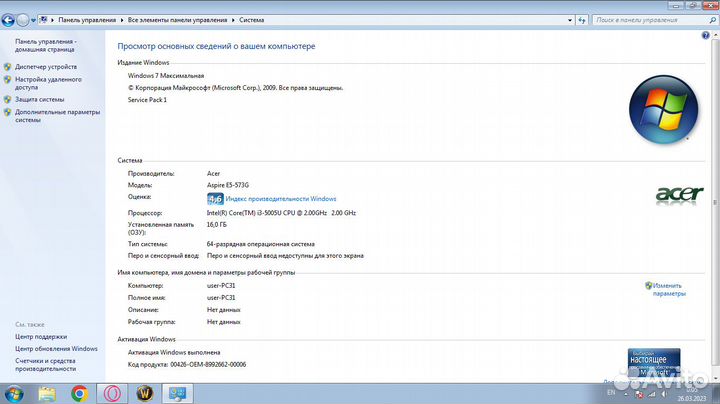
Task: Click the Back navigation arrow
Action: [8, 20]
